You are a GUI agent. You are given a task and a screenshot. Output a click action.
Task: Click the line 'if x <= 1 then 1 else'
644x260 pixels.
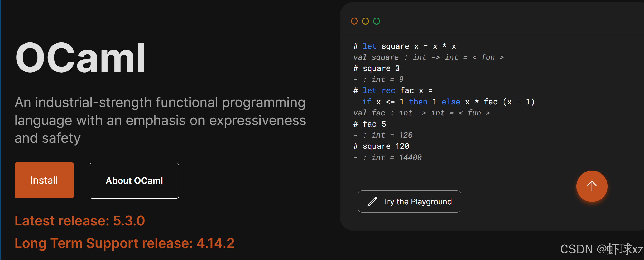[x=411, y=102]
